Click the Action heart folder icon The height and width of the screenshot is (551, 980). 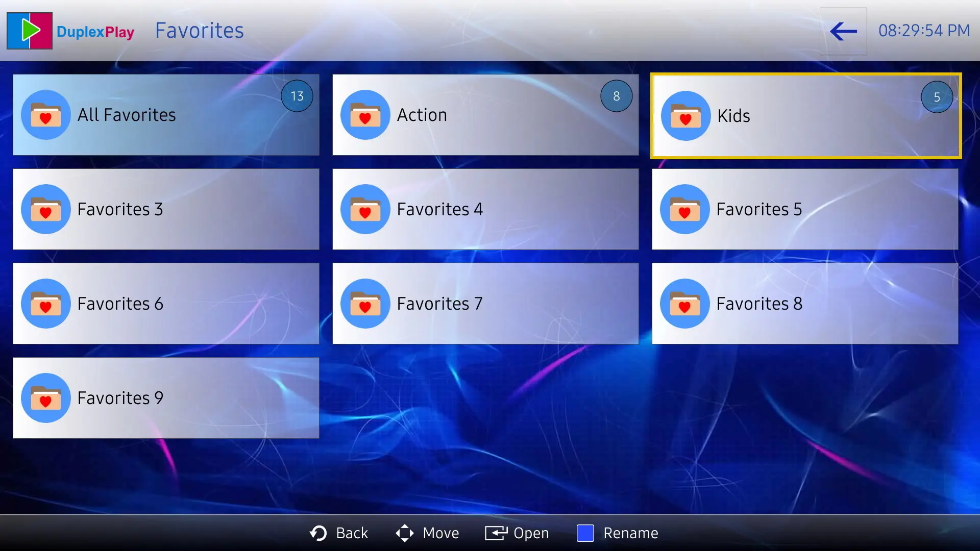(x=365, y=115)
